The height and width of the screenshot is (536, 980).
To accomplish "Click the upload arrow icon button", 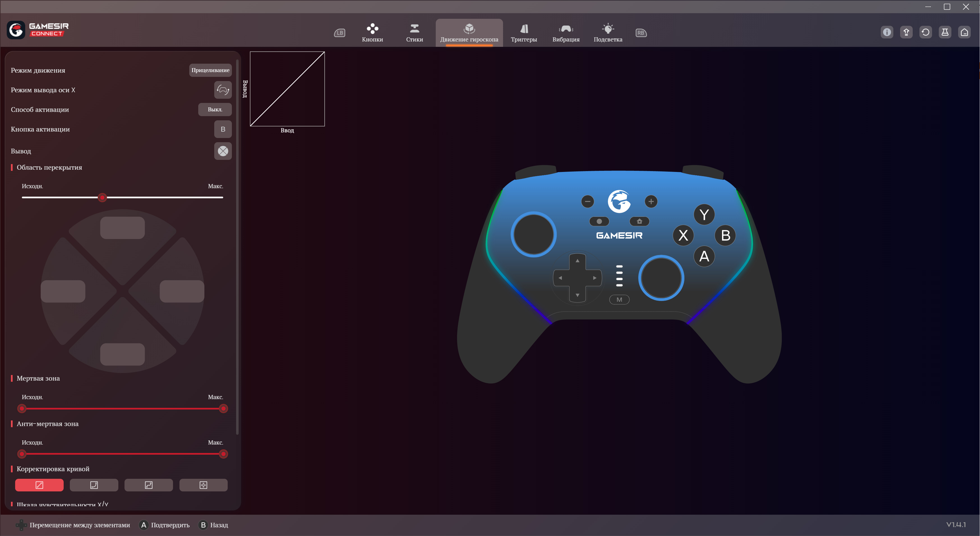I will click(906, 32).
